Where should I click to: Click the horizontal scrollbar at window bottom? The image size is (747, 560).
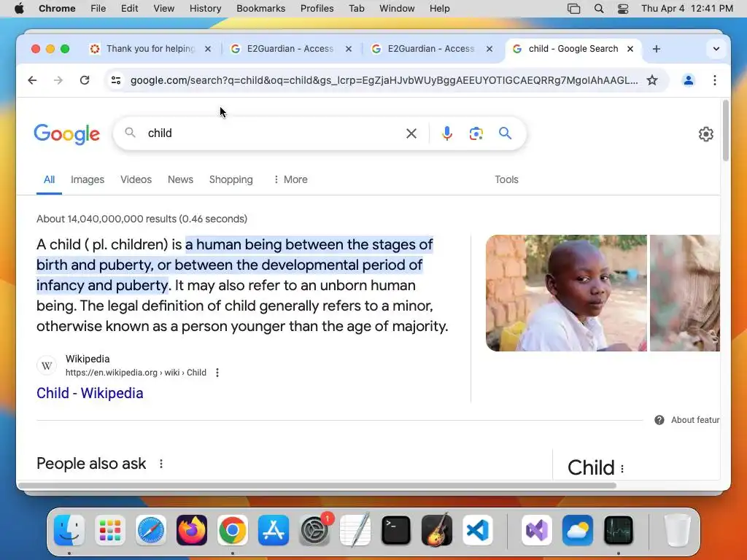point(317,485)
